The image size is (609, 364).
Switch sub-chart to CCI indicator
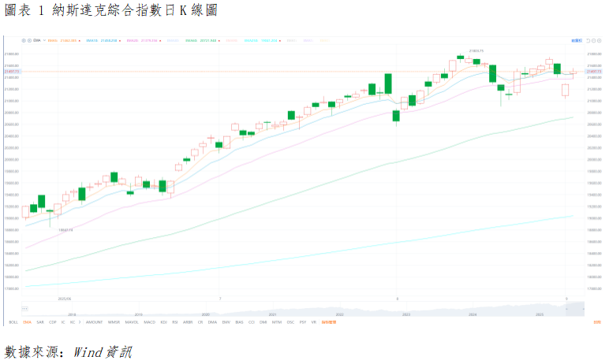(x=252, y=322)
